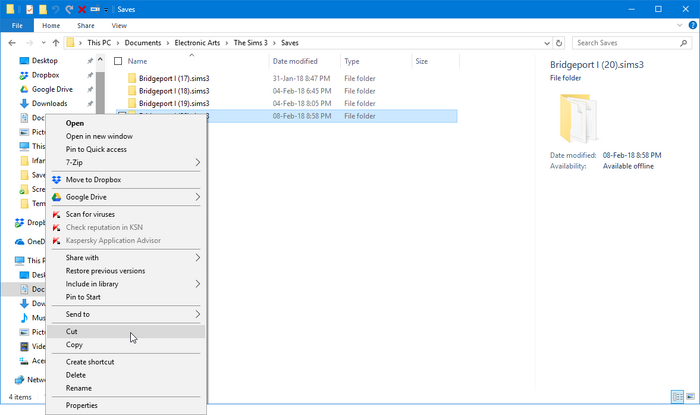Click the Refresh button beside address bar

tap(559, 43)
